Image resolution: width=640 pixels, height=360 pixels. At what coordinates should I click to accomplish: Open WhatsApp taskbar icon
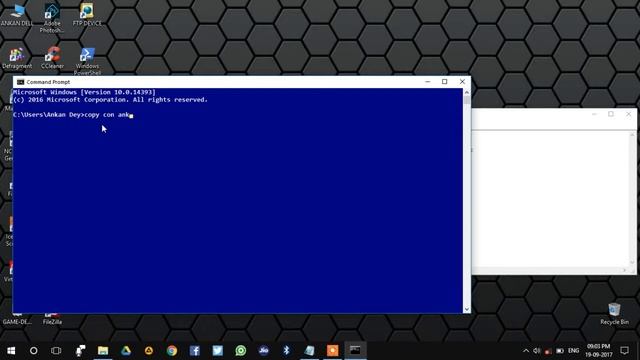point(241,351)
